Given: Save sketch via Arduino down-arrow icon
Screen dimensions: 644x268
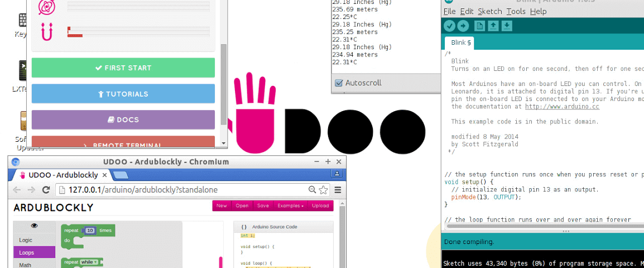Looking at the screenshot, I should (x=507, y=26).
